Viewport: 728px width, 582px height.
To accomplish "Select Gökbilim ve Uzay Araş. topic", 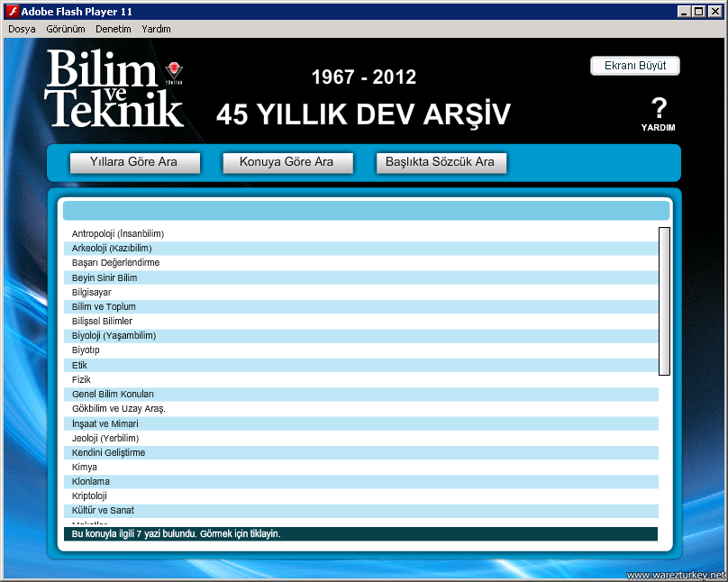I will click(361, 409).
